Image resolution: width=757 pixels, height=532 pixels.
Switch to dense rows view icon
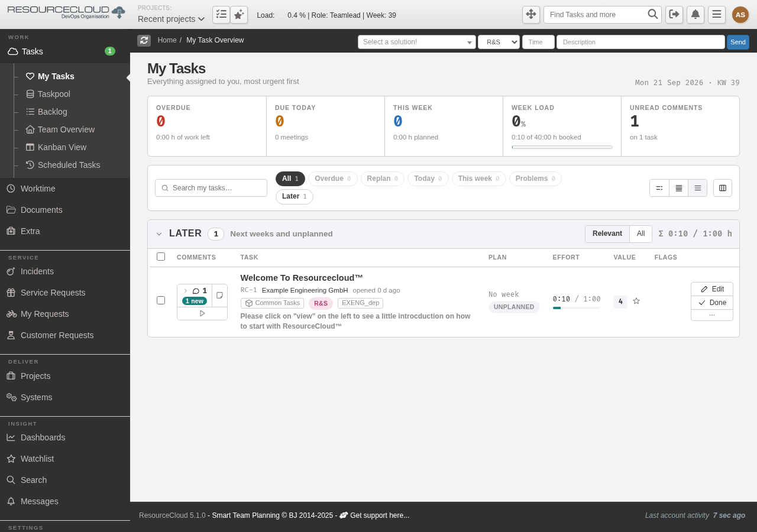(x=679, y=188)
